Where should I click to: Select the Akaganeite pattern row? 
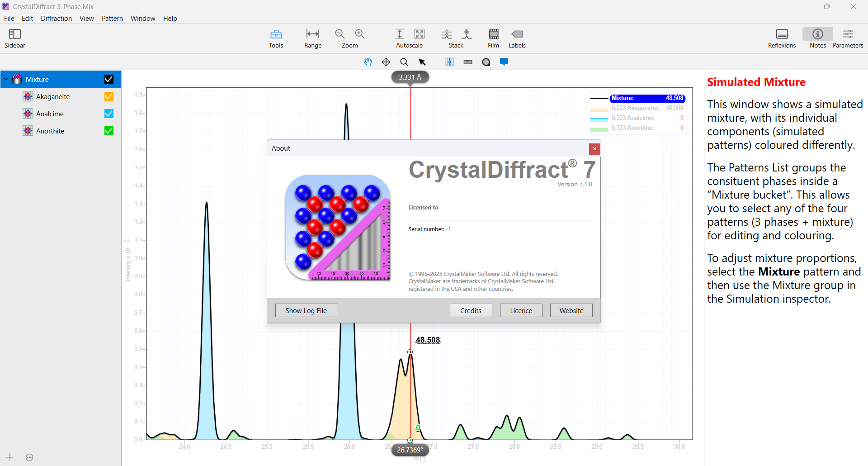tap(61, 96)
